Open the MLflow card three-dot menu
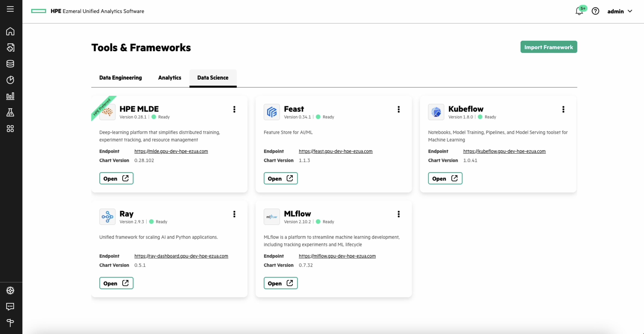 pos(399,214)
